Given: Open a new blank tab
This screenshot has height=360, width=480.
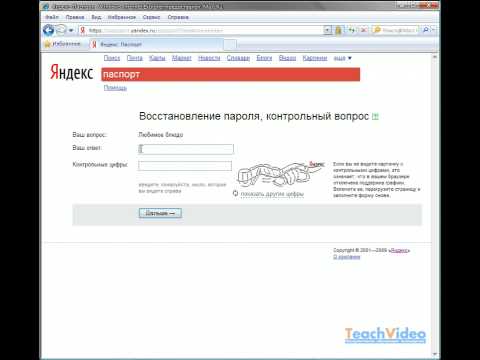Looking at the screenshot, I should point(230,44).
